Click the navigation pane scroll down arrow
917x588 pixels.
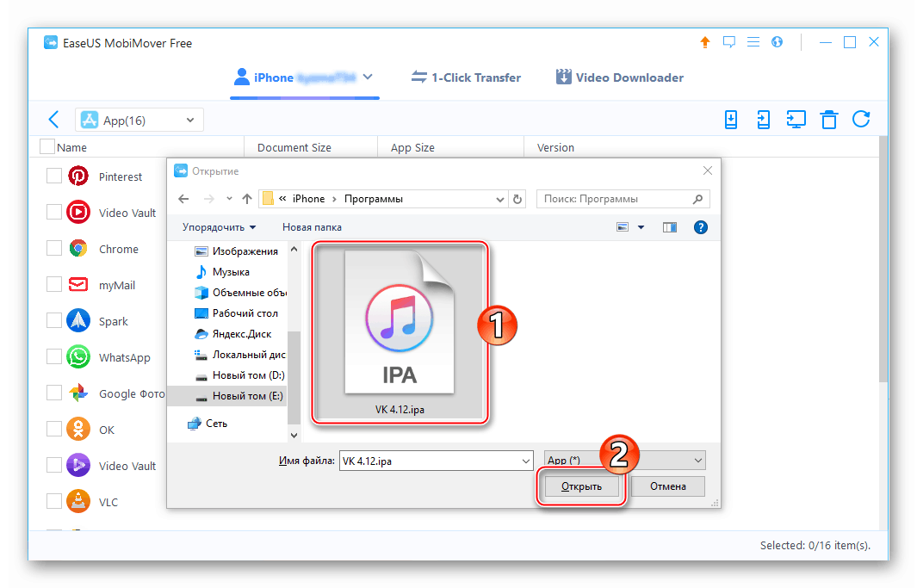[294, 435]
